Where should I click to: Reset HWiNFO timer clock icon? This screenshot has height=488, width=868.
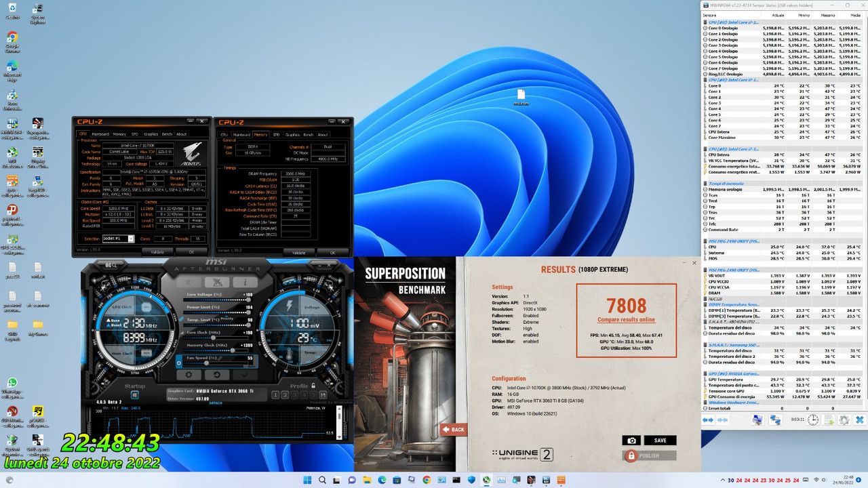[813, 420]
